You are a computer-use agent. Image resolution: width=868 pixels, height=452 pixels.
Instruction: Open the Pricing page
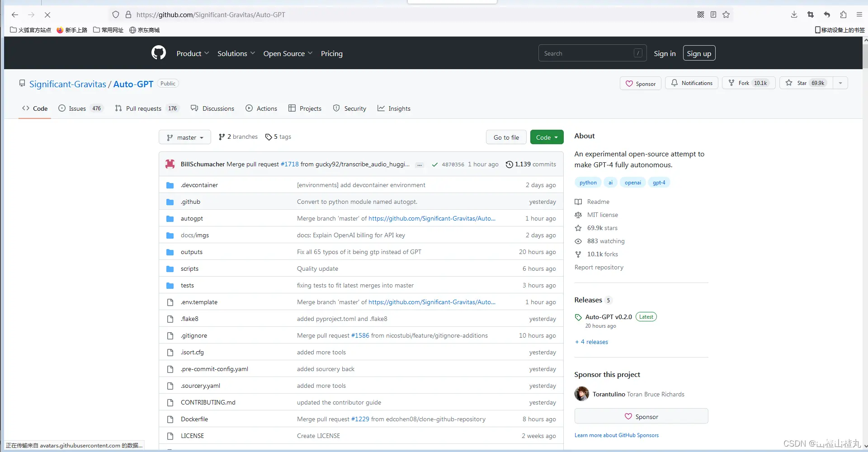pyautogui.click(x=332, y=53)
